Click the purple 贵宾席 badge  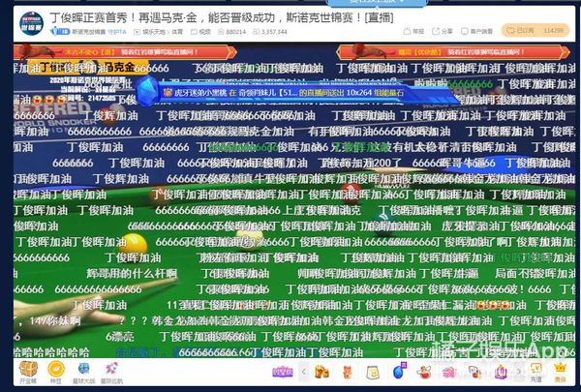click(283, 372)
